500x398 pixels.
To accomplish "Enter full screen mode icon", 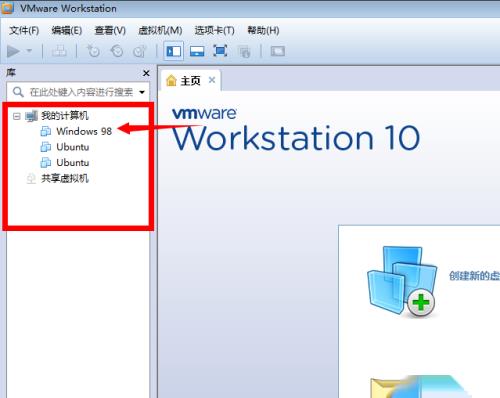I will [x=220, y=51].
